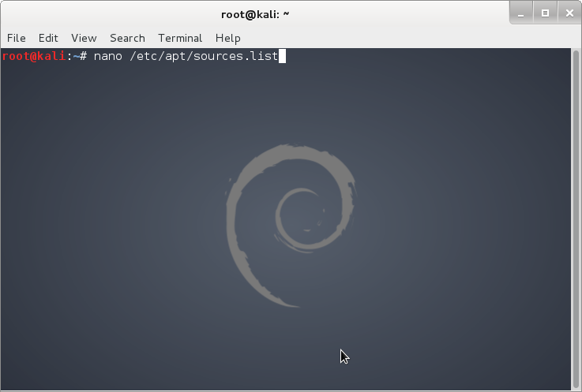Click the vertical scrollbar of the terminal
582x392 pixels.
(x=576, y=218)
